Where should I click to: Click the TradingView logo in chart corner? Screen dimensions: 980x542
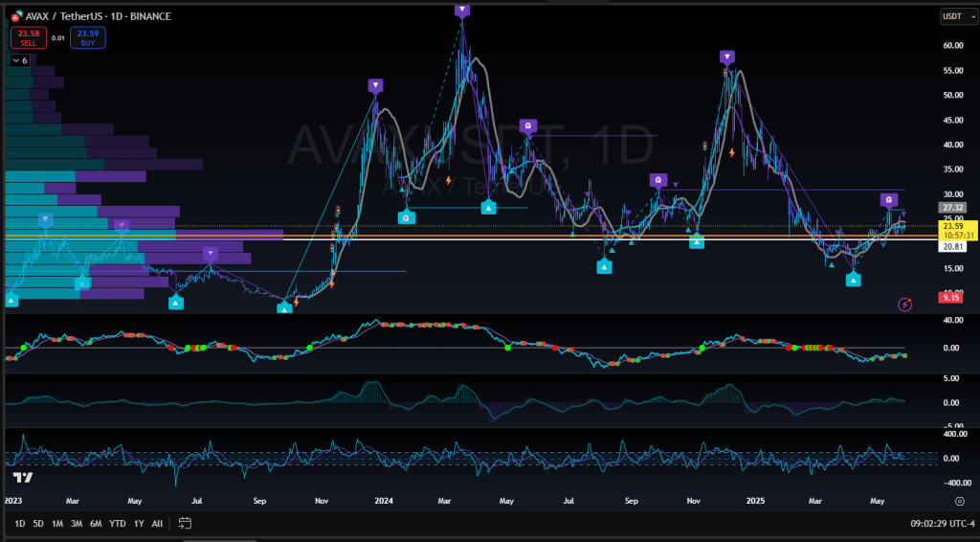pyautogui.click(x=23, y=478)
